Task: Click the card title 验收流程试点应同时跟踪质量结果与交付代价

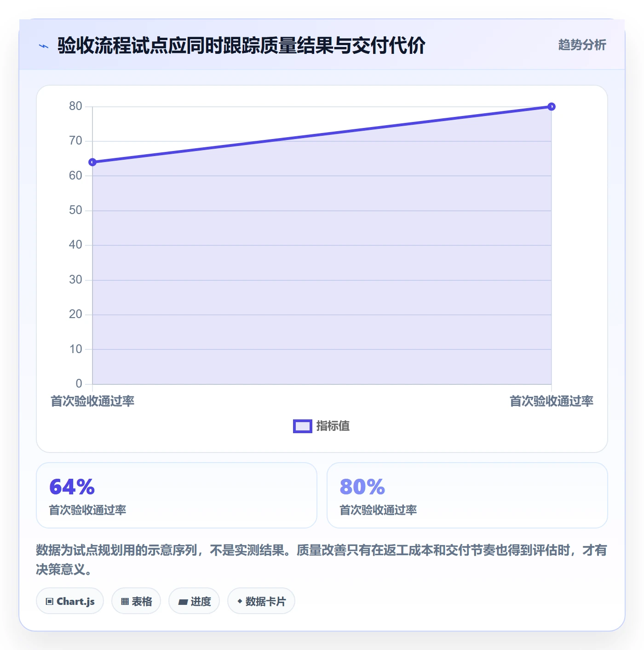Action: tap(241, 46)
